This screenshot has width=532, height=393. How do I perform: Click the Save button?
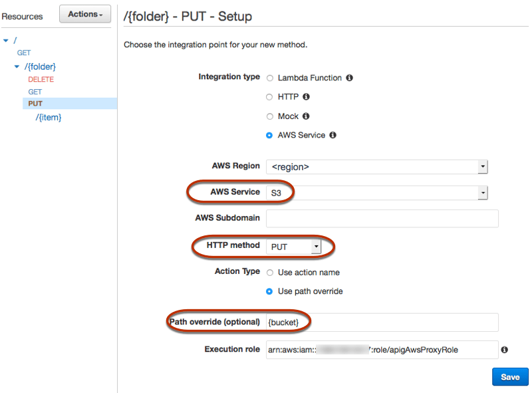[509, 376]
